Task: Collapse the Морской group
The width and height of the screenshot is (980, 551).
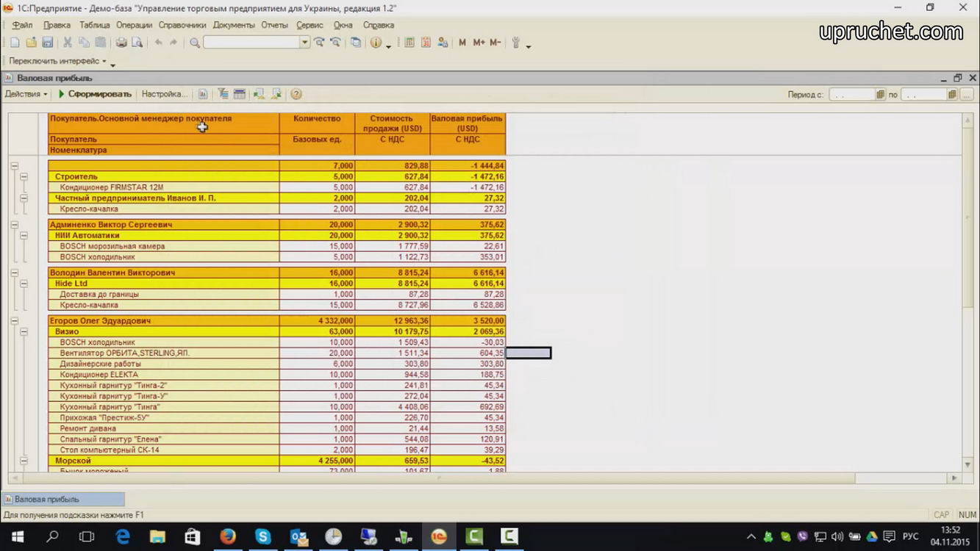Action: pos(24,461)
